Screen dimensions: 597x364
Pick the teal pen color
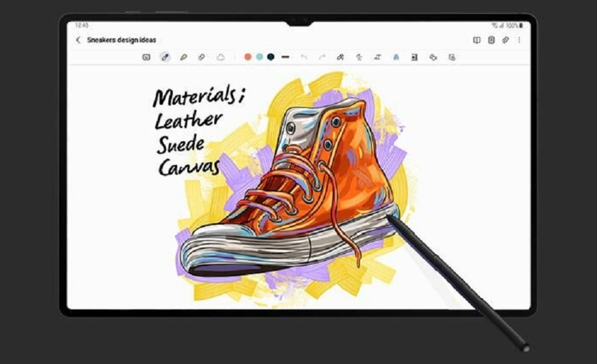260,57
